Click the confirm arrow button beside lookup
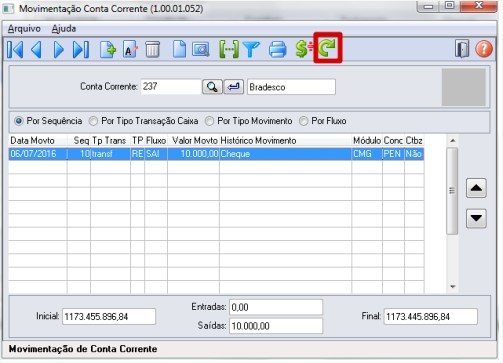Viewport: 503px width, 363px height. (x=234, y=87)
